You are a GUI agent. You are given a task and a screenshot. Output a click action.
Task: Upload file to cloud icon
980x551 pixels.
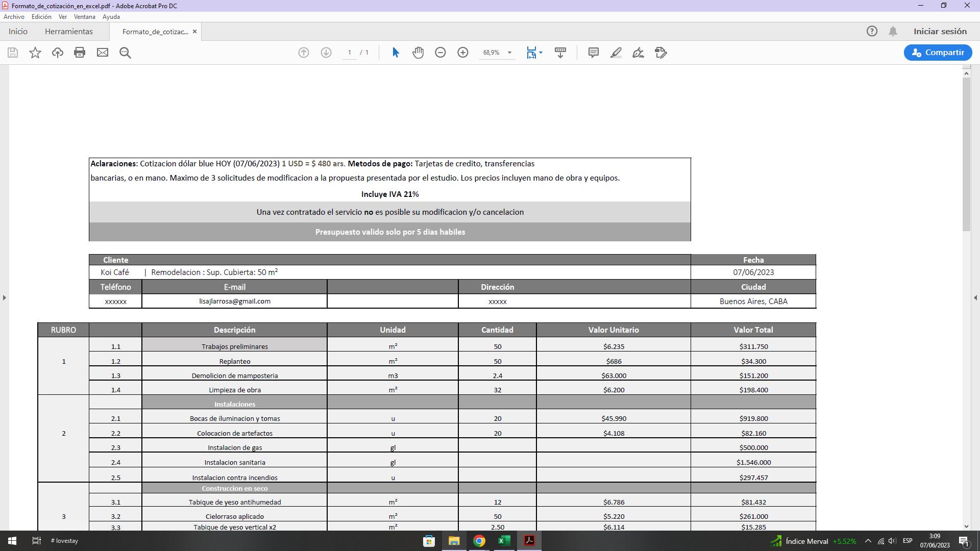57,53
